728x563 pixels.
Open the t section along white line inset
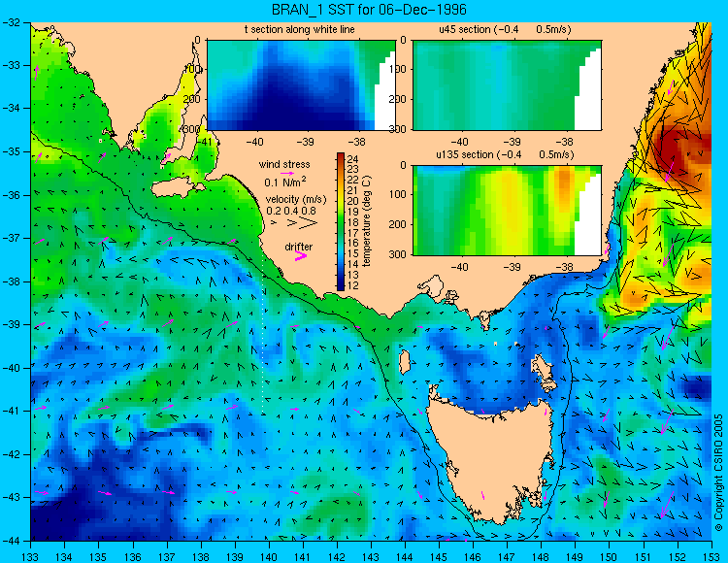click(x=301, y=85)
